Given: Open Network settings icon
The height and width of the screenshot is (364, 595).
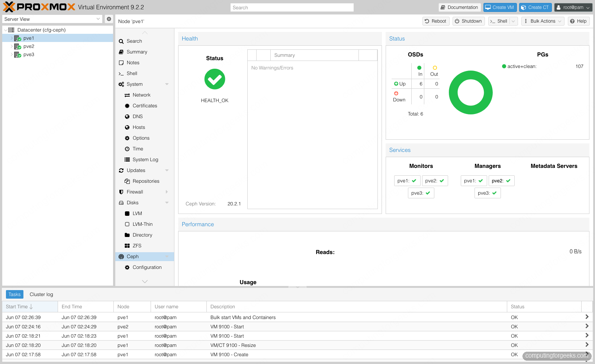Looking at the screenshot, I should pyautogui.click(x=127, y=95).
